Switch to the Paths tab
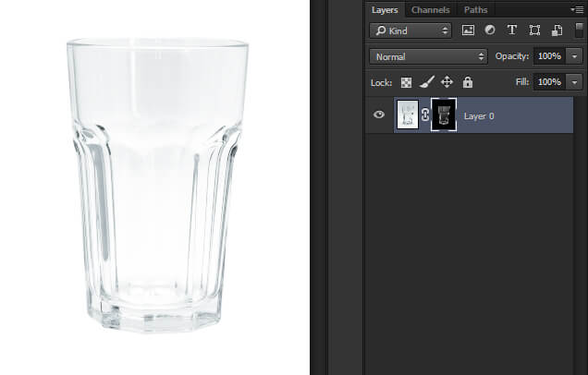Viewport: 588px width, 375px height. 475,9
